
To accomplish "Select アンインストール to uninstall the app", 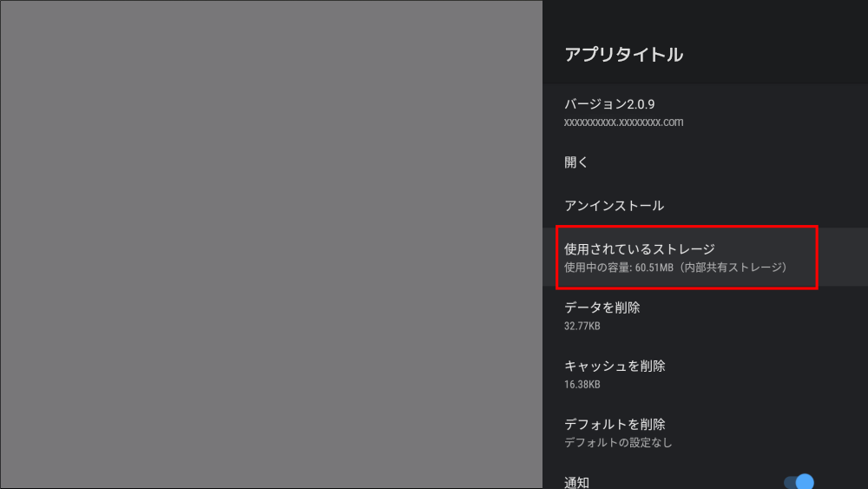I will coord(705,206).
